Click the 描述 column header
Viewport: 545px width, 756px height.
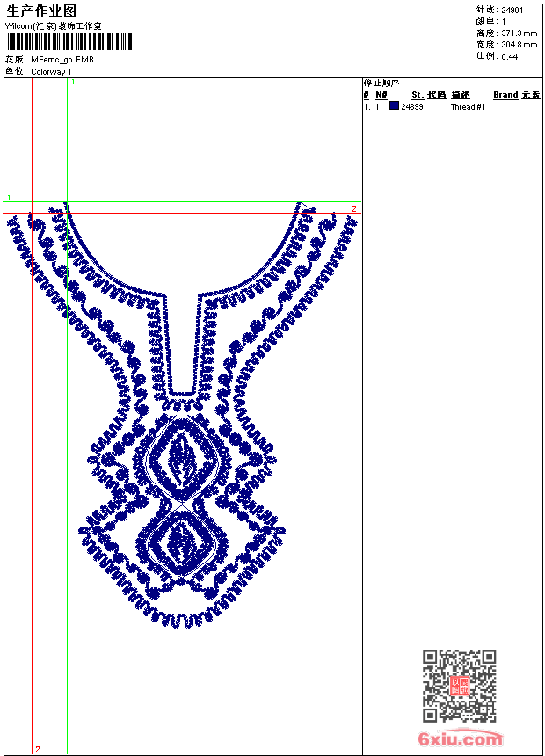pos(461,95)
